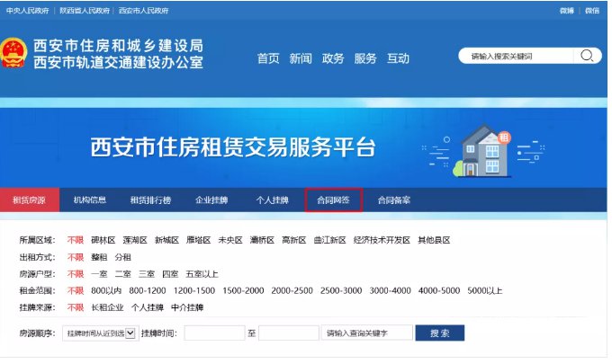Select 不限 for 挂牌来源

[76, 307]
